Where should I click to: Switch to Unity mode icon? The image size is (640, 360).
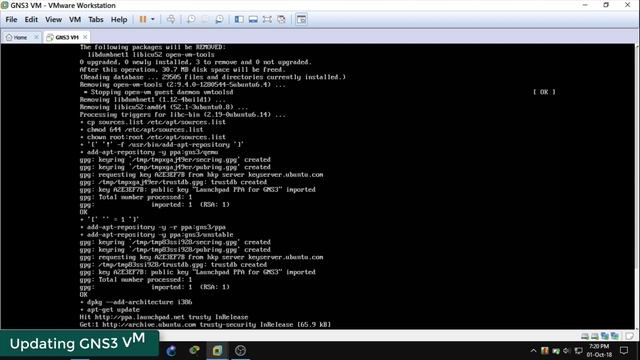pyautogui.click(x=281, y=19)
